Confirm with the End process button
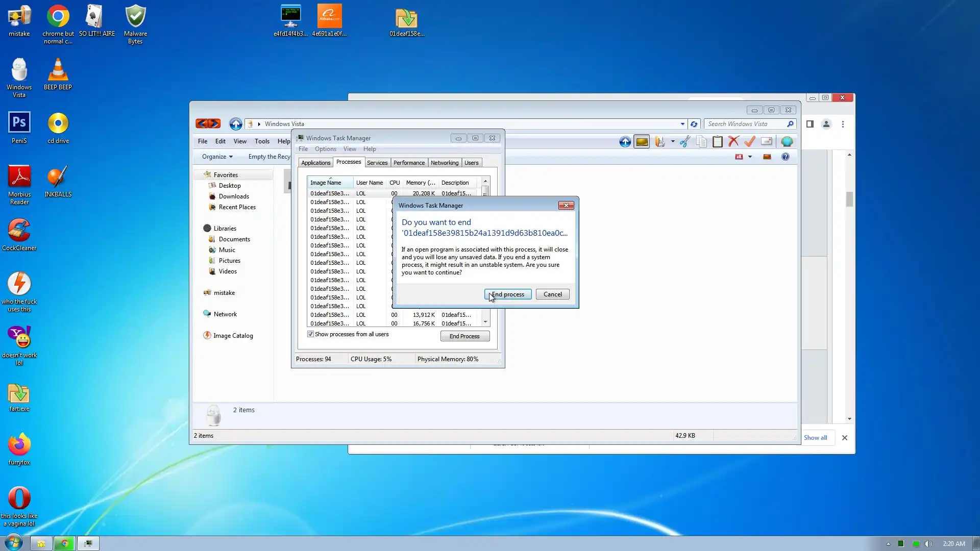Viewport: 980px width, 551px height. (507, 294)
